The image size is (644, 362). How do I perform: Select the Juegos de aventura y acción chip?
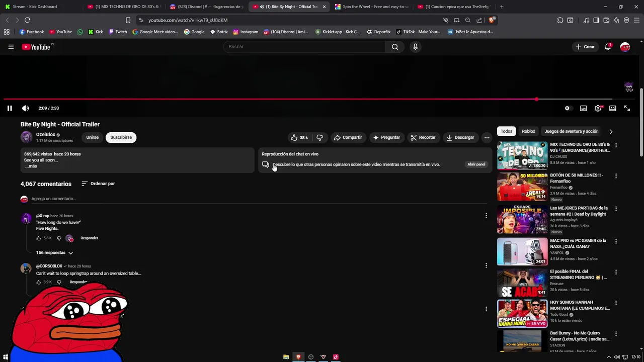coord(571,131)
